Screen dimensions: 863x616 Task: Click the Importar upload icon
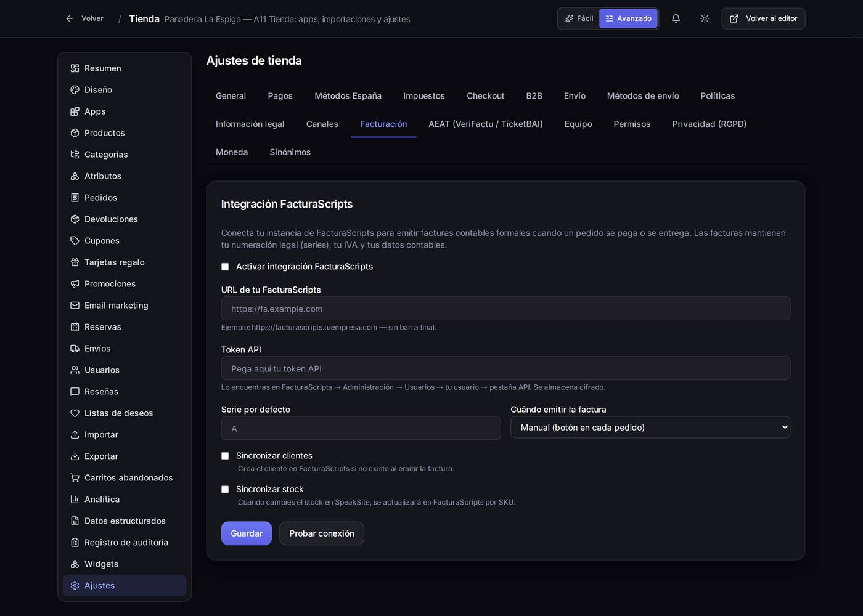[75, 435]
